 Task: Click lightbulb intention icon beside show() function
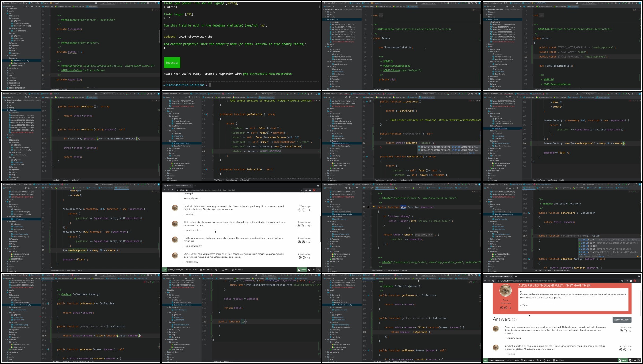pyautogui.click(x=374, y=207)
